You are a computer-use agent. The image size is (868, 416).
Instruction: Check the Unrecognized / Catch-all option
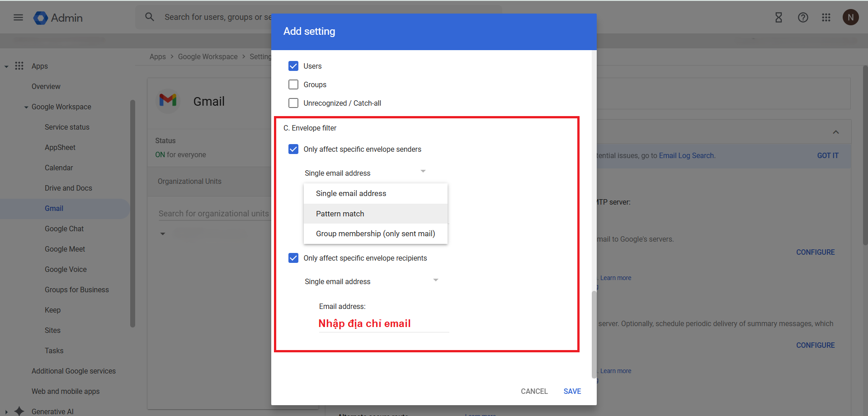(x=293, y=103)
